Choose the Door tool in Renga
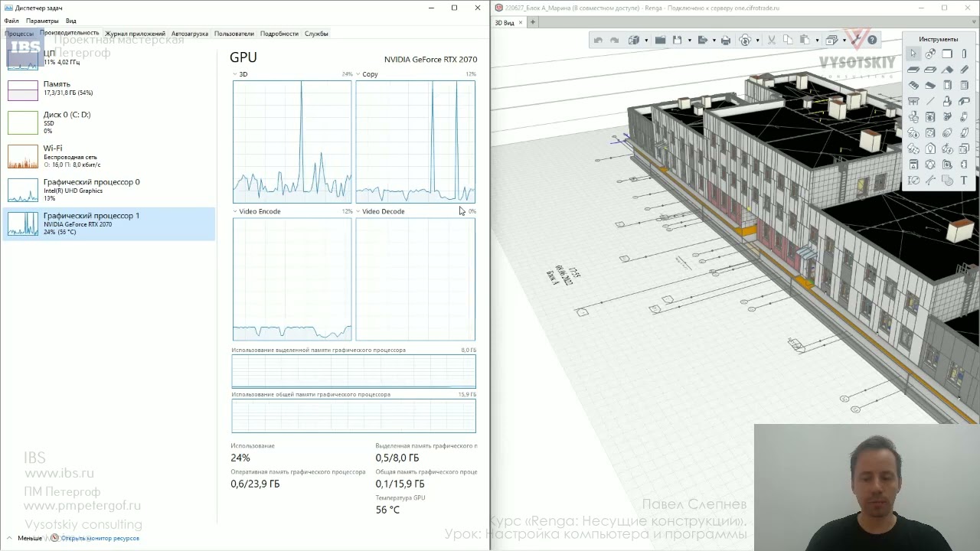The image size is (980, 551). point(947,85)
